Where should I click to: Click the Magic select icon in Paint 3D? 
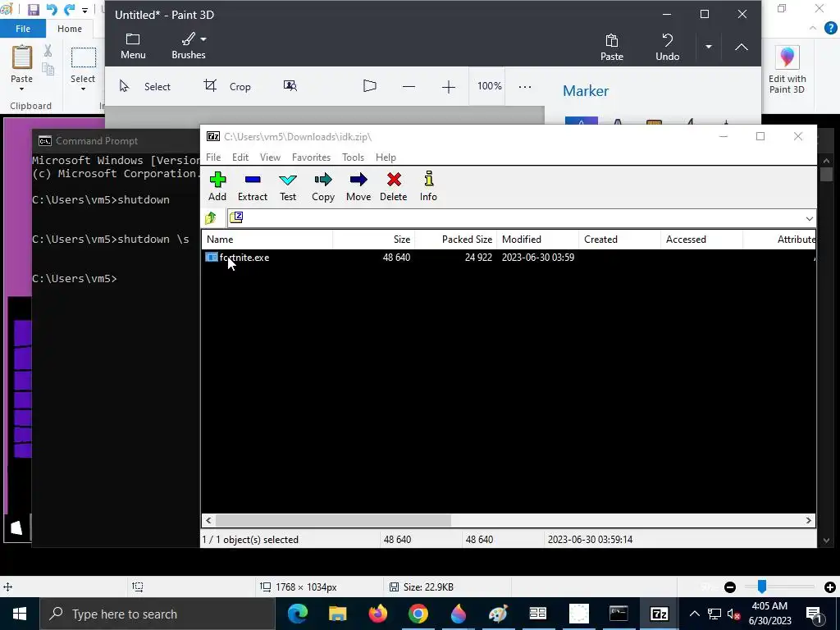coord(290,85)
